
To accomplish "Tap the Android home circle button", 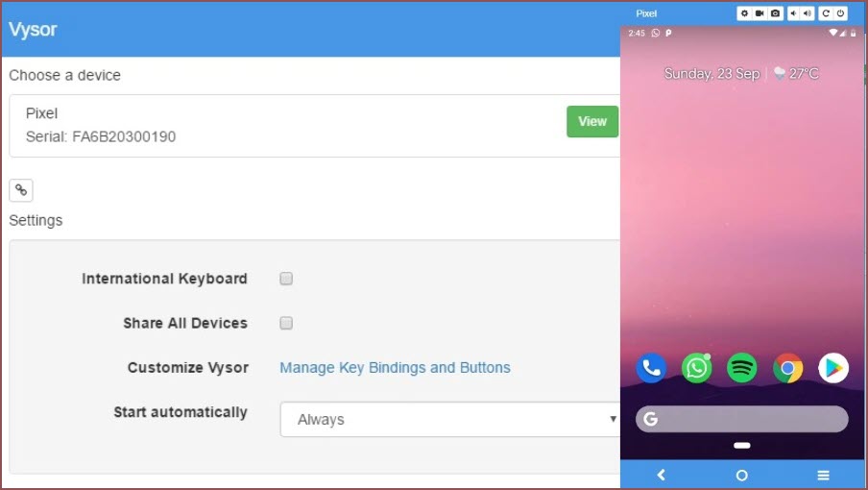I will [x=742, y=475].
